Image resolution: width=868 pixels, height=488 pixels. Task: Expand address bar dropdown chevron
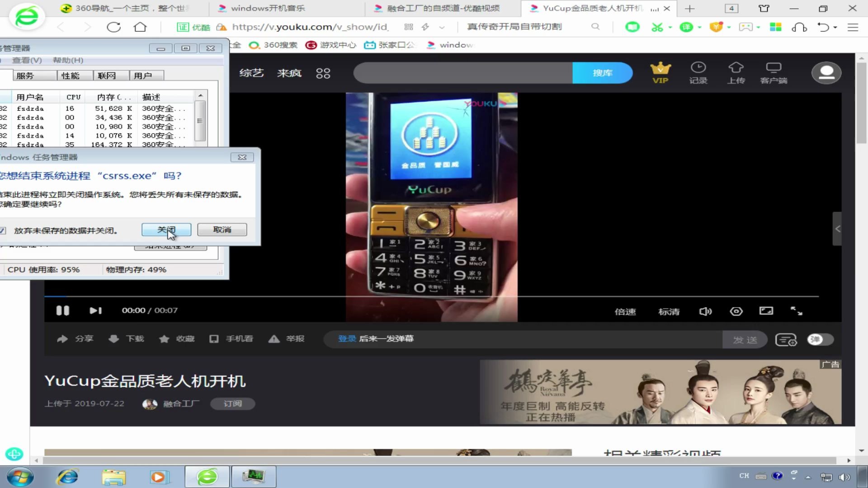pos(442,27)
